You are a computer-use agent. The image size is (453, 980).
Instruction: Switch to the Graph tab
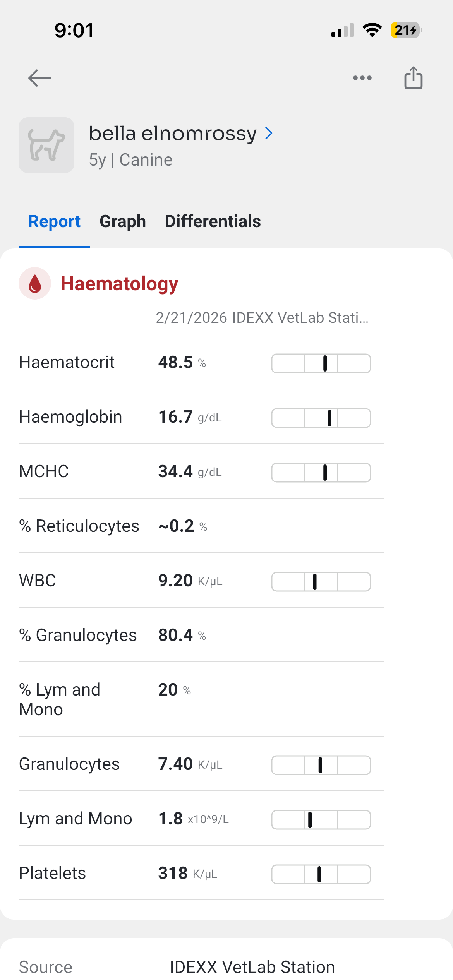pos(123,221)
